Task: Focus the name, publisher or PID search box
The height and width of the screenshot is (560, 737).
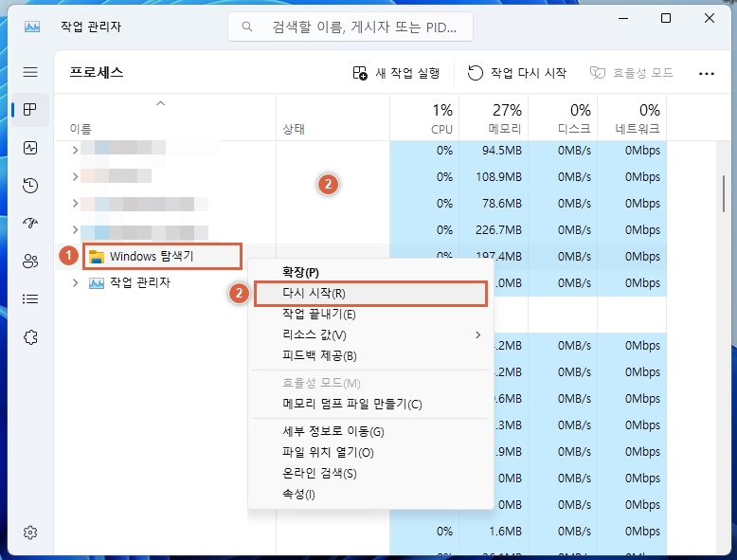Action: click(351, 27)
